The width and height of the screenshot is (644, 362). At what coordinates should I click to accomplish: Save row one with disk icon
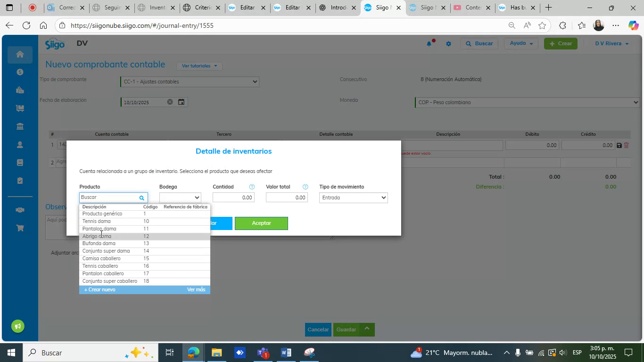click(x=619, y=145)
